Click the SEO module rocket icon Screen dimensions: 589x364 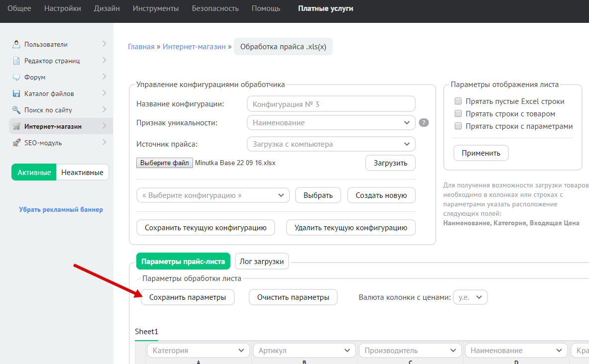(16, 143)
